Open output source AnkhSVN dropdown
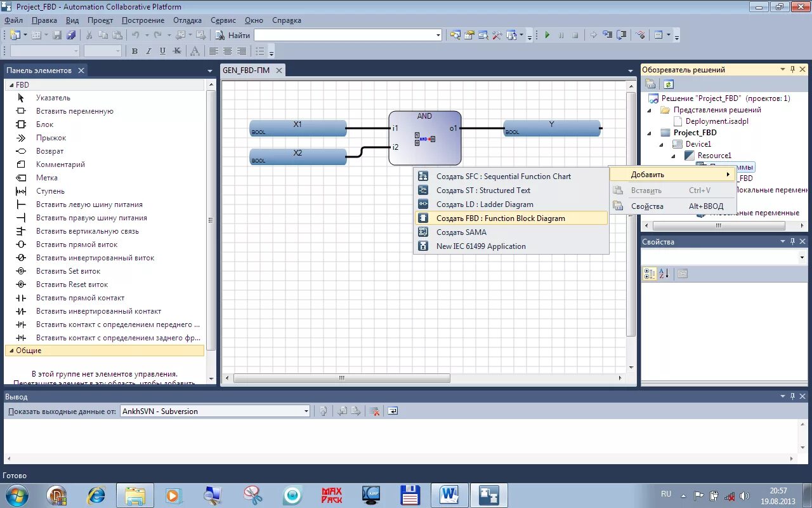 click(306, 411)
